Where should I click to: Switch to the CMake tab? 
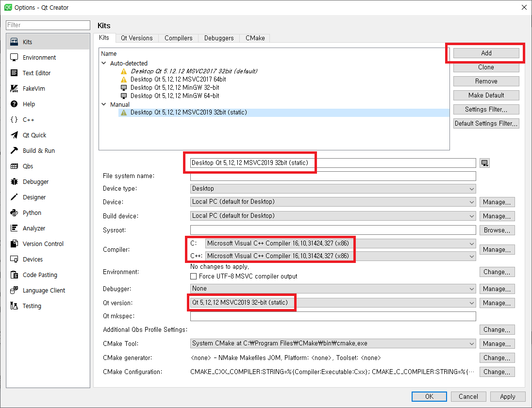(x=255, y=38)
